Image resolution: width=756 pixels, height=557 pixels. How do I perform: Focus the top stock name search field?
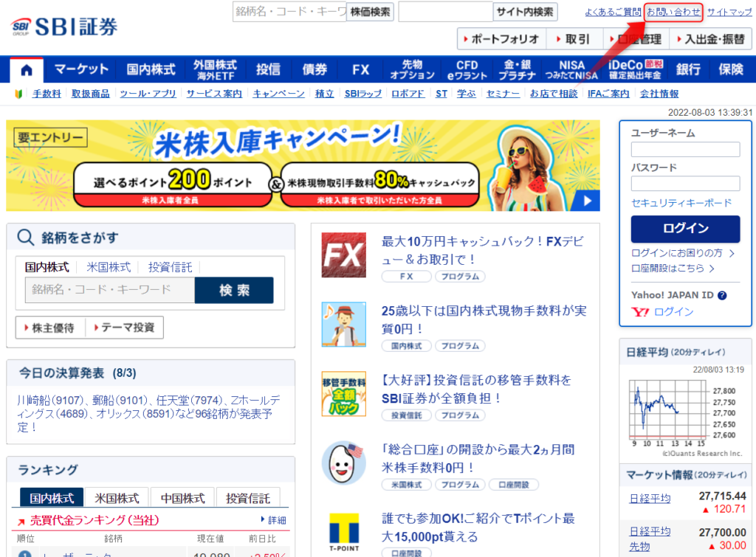point(289,12)
